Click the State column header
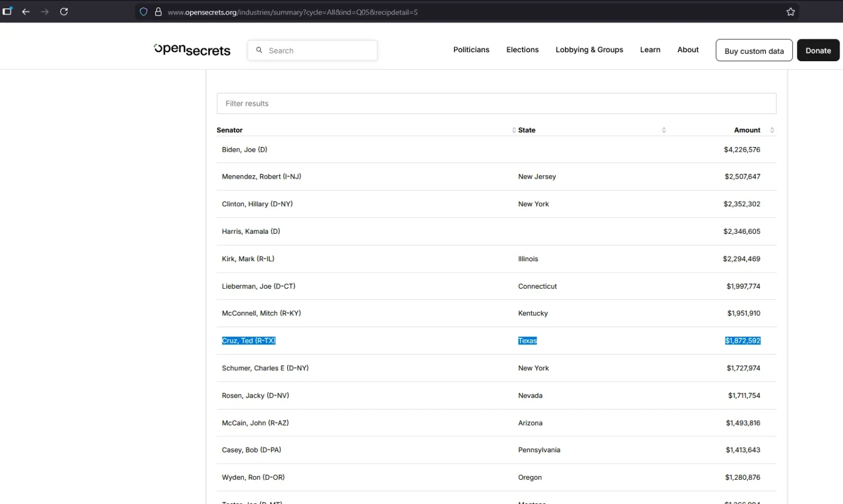 pyautogui.click(x=527, y=130)
